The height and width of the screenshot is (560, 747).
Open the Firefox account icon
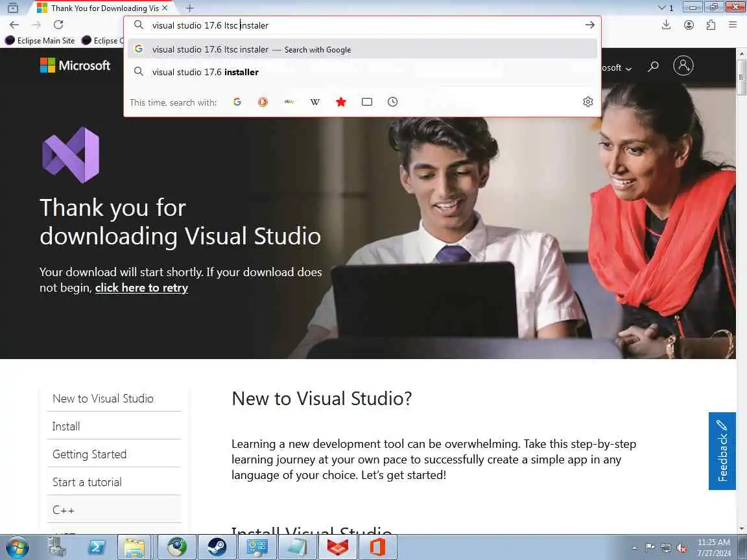click(x=689, y=25)
